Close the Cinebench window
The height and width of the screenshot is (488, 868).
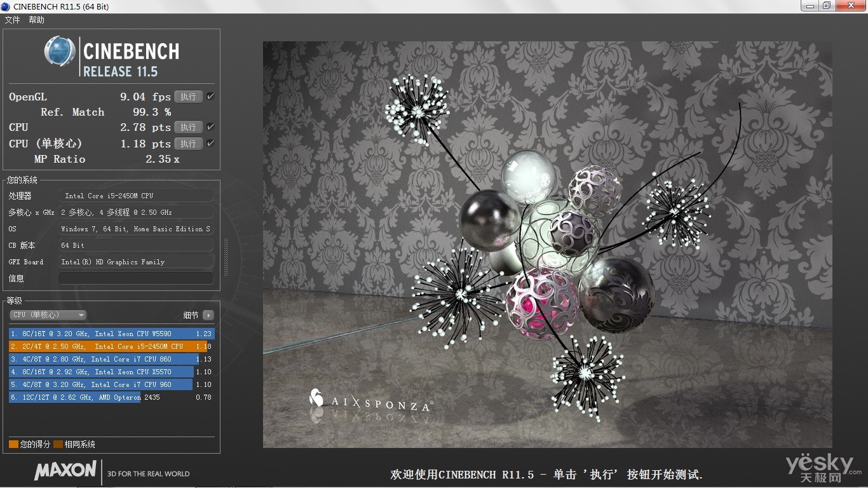click(850, 6)
